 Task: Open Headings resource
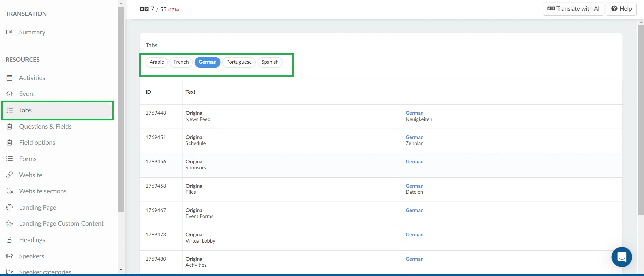tap(32, 240)
